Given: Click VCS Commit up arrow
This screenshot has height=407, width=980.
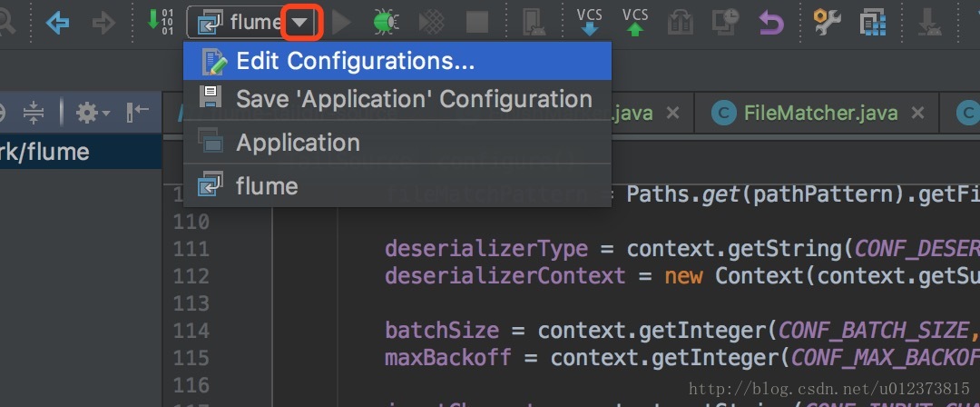Looking at the screenshot, I should 635,22.
